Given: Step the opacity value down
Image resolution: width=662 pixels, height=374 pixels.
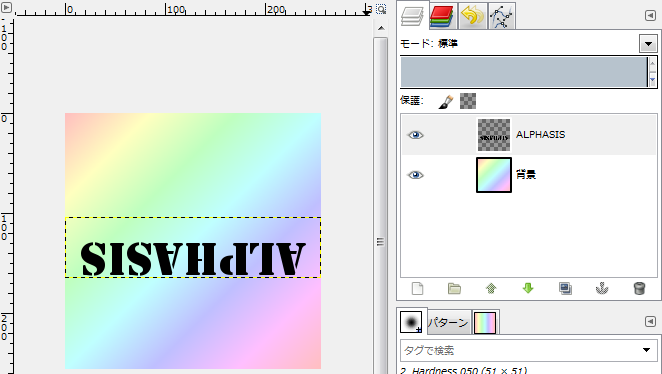Looking at the screenshot, I should tap(653, 79).
